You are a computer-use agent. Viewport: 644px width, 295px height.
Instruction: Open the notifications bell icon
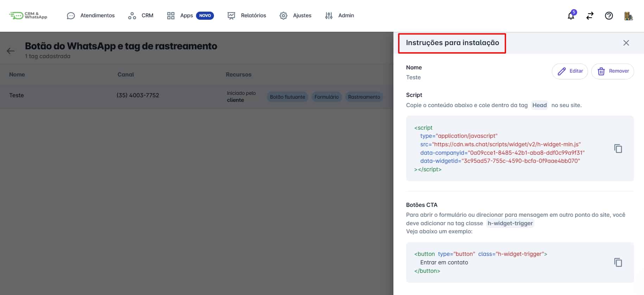pos(571,16)
